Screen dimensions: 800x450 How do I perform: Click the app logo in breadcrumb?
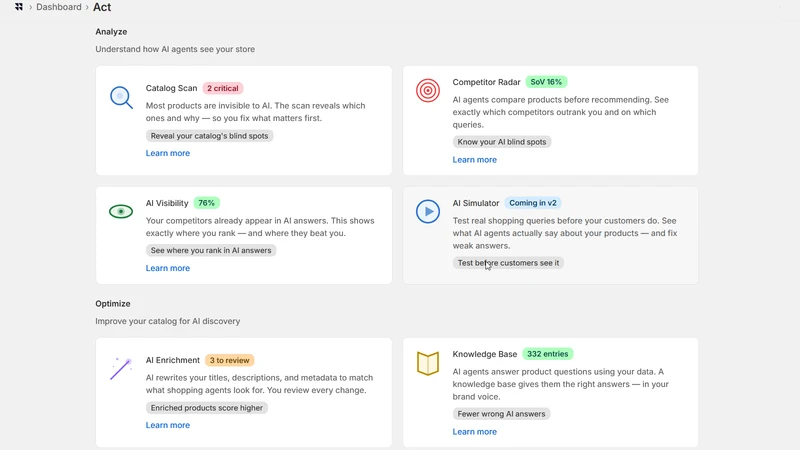tap(19, 7)
